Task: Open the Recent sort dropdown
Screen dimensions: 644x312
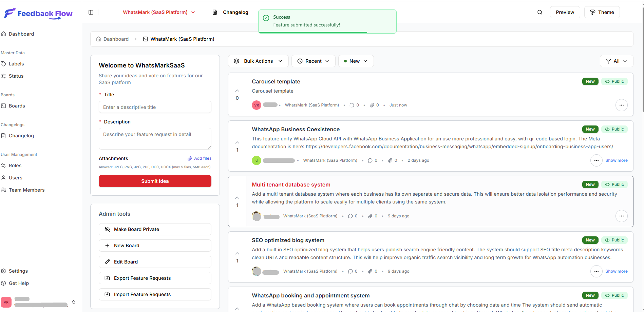Action: pyautogui.click(x=313, y=61)
